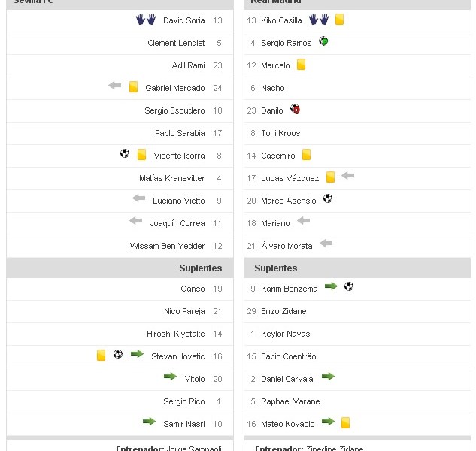Screen dimensions: 476x451
Task: Click the Real Madrid Suplentes section header
Action: click(x=276, y=268)
